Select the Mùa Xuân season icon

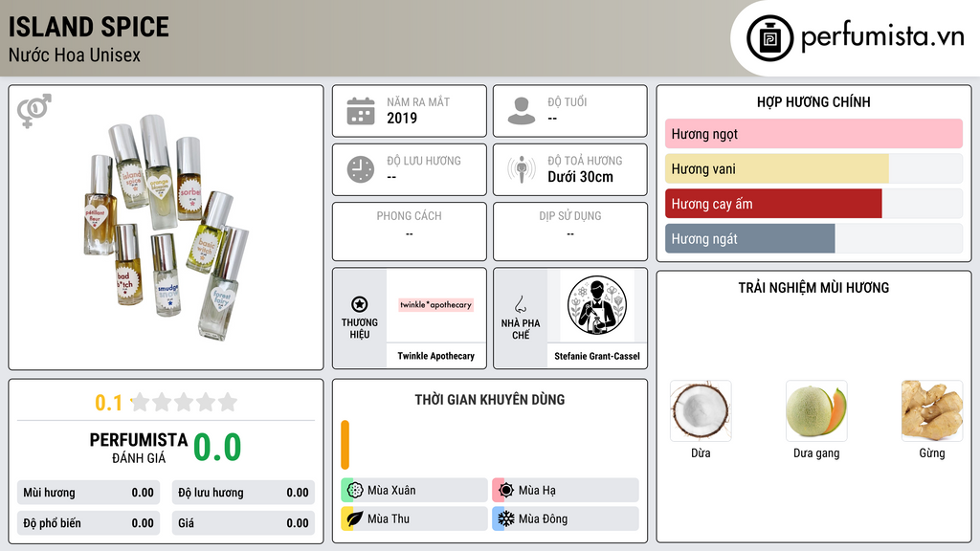[x=355, y=491]
